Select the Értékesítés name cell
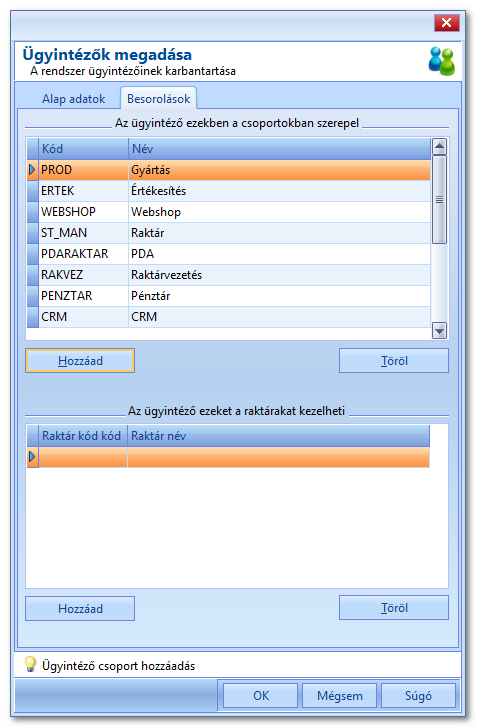The width and height of the screenshot is (477, 728). pos(280,191)
